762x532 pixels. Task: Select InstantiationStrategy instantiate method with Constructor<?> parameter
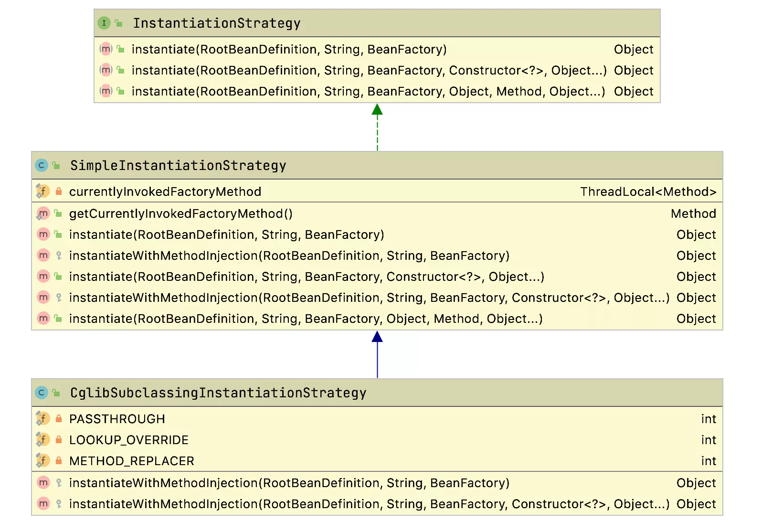(x=369, y=70)
